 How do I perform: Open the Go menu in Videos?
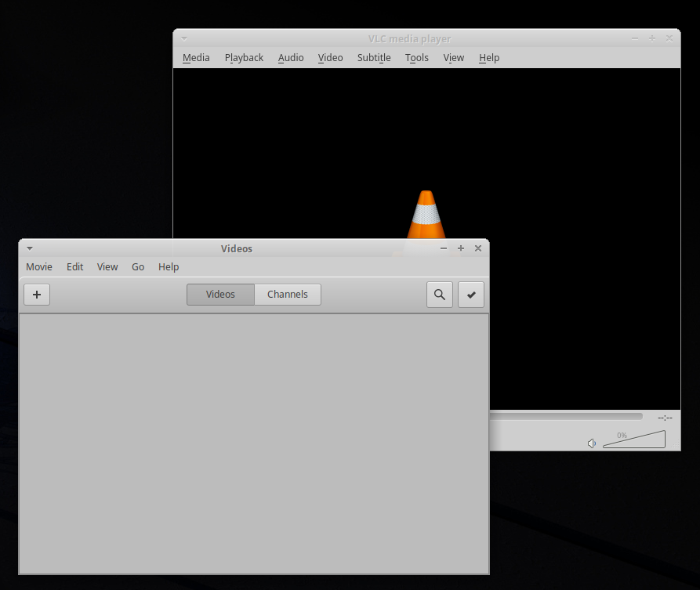point(138,266)
